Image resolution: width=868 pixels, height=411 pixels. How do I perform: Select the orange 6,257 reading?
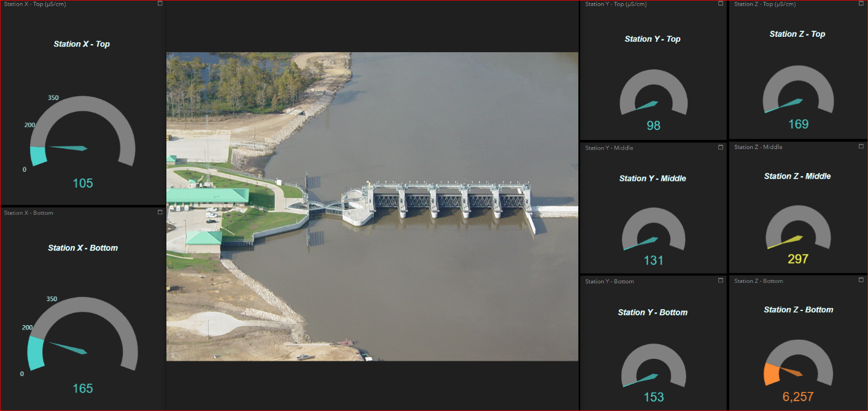pos(798,397)
